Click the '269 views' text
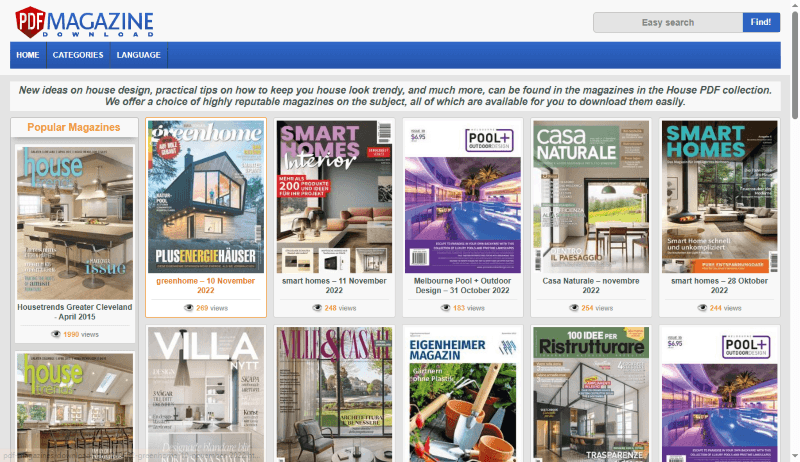Screen dimensions: 800x462 (x=212, y=308)
